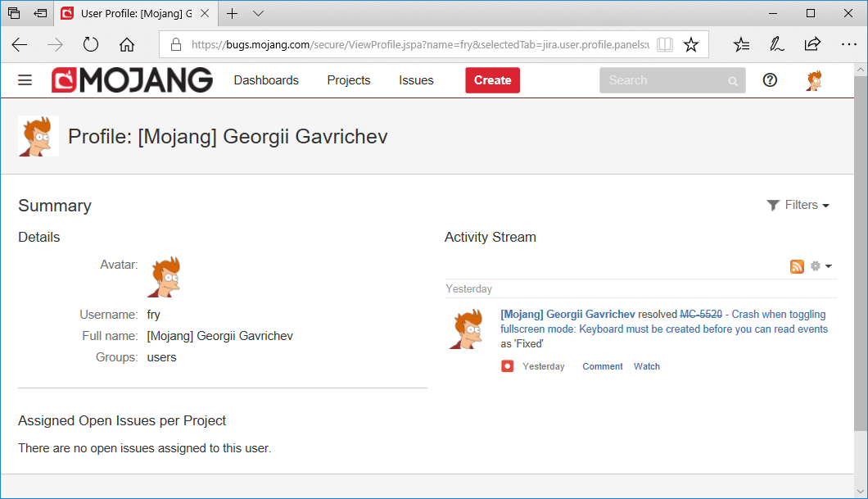Click the Mojang logo
This screenshot has height=499, width=868.
pyautogui.click(x=132, y=80)
